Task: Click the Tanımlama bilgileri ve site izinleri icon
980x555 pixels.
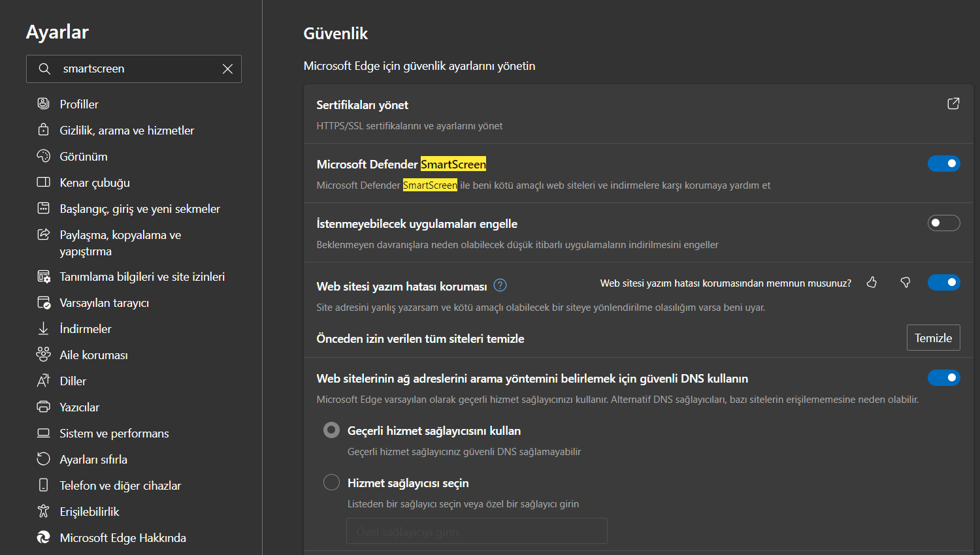Action: point(44,276)
